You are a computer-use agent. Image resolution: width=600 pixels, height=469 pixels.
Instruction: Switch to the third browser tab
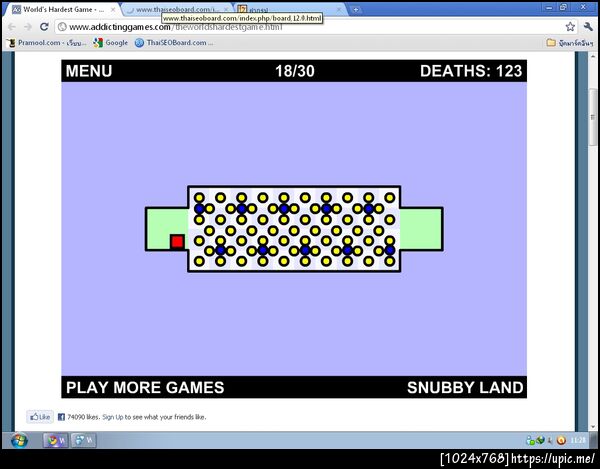pyautogui.click(x=290, y=10)
